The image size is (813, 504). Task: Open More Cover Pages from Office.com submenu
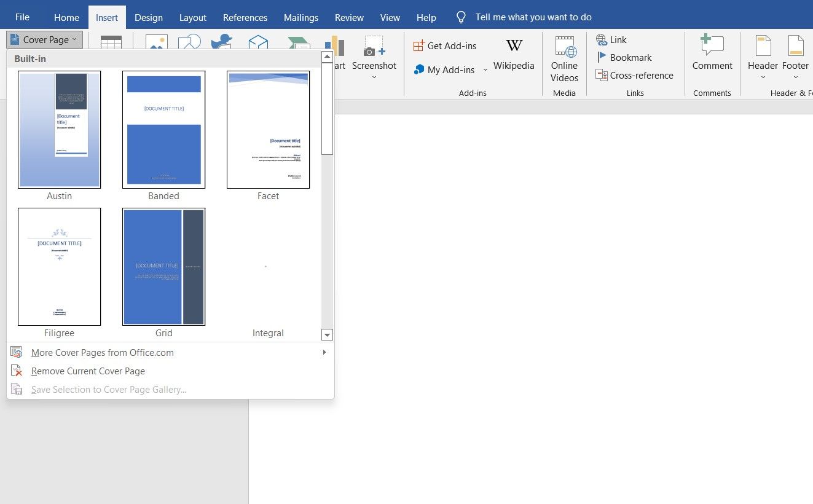coord(103,352)
